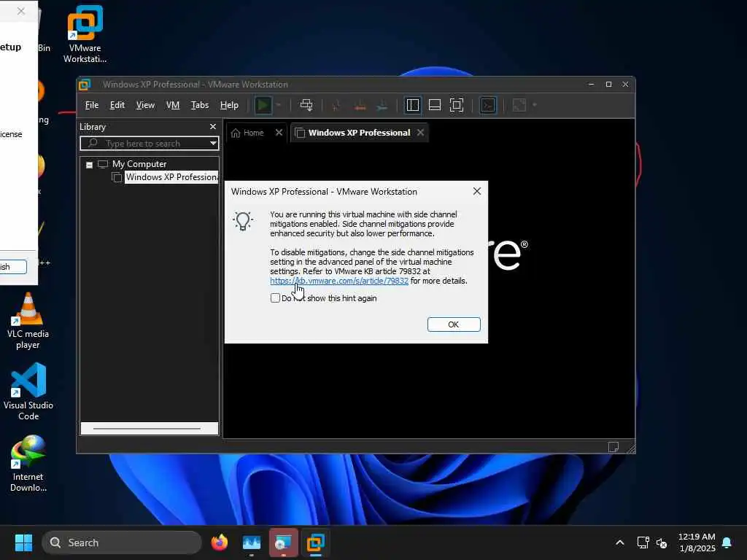Open the installer app icon on taskbar
The image size is (747, 560).
(x=284, y=542)
